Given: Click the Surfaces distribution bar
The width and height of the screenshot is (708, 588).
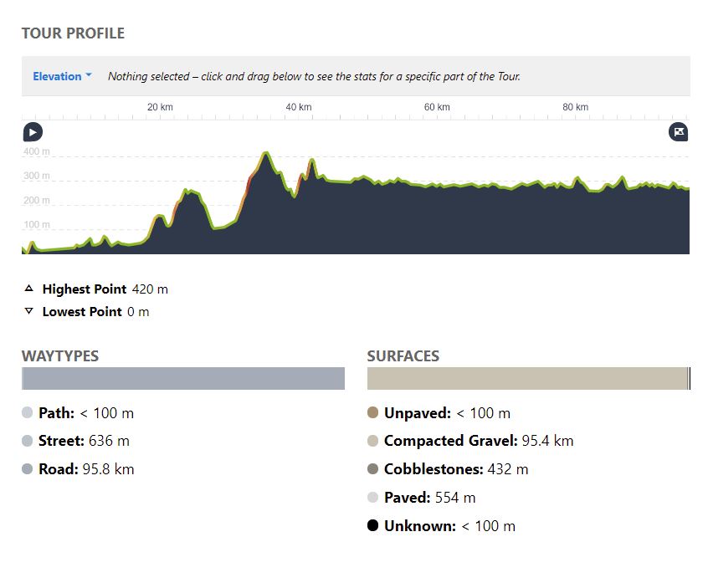Looking at the screenshot, I should (527, 378).
